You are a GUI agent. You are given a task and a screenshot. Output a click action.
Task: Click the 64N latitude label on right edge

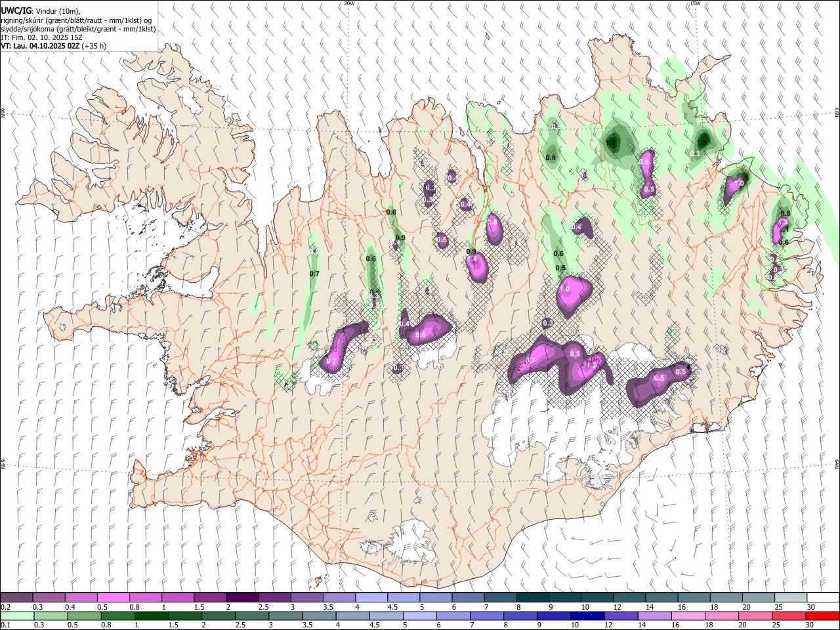point(837,463)
